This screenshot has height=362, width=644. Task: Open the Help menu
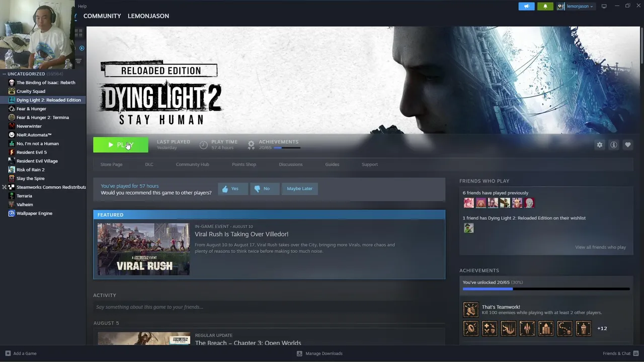[x=83, y=7]
